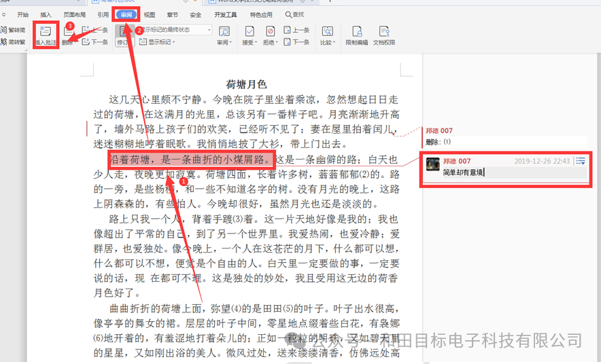Click Restrict Editing (限制编辑) icon
The width and height of the screenshot is (601, 364).
click(x=357, y=31)
